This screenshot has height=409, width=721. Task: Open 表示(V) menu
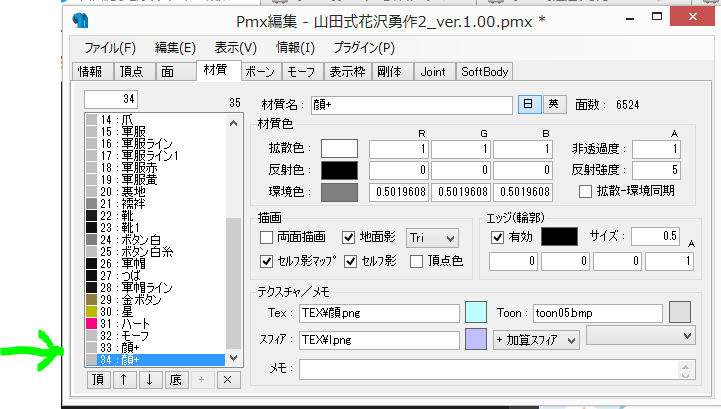(235, 48)
